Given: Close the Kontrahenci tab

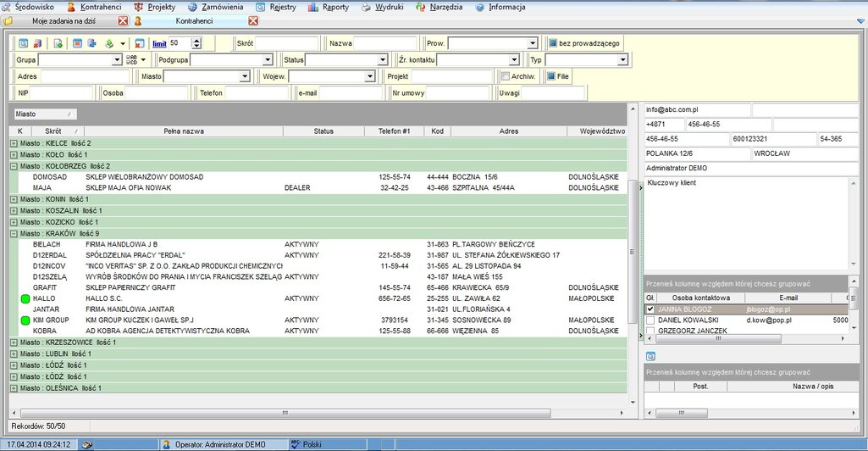Looking at the screenshot, I should click(x=253, y=21).
